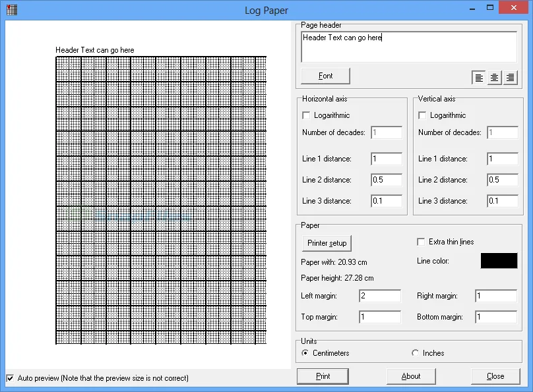Focus horizontal Line 2 distance field
The height and width of the screenshot is (392, 533).
(387, 180)
